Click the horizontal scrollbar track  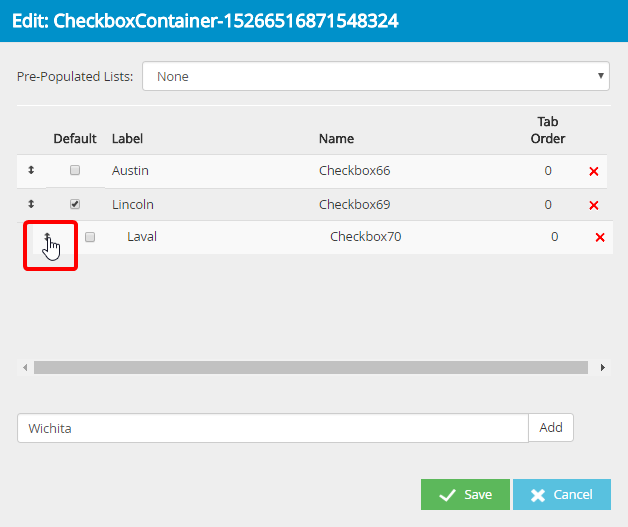coord(310,368)
